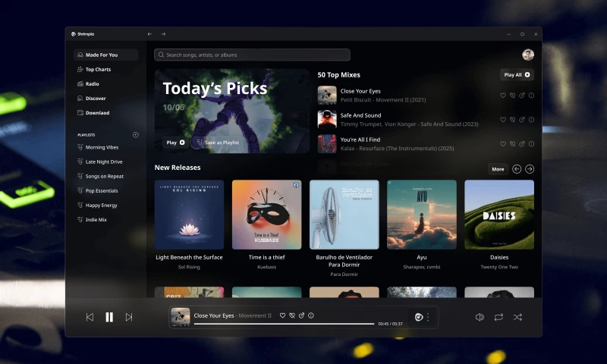Share the Close Your Eyes track in mixes list

tap(522, 96)
